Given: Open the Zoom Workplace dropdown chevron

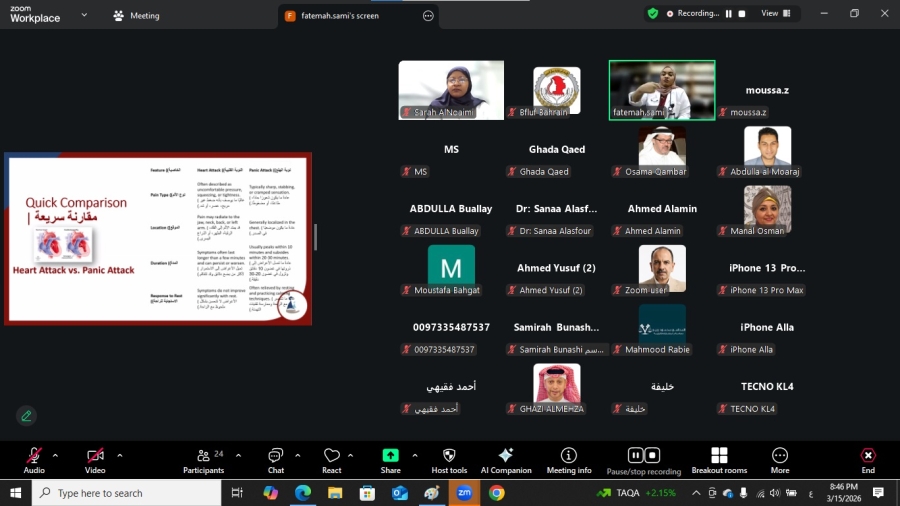Looking at the screenshot, I should tap(83, 15).
